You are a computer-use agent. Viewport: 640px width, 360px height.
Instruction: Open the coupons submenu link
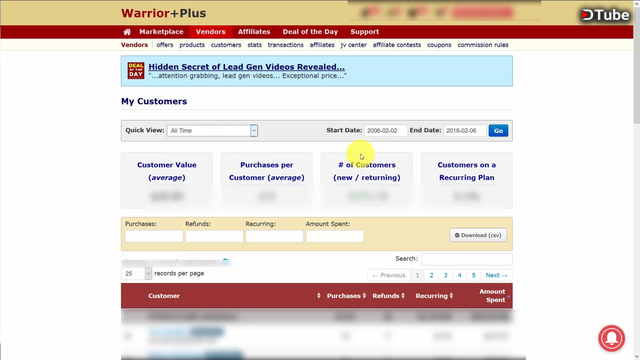[x=439, y=45]
